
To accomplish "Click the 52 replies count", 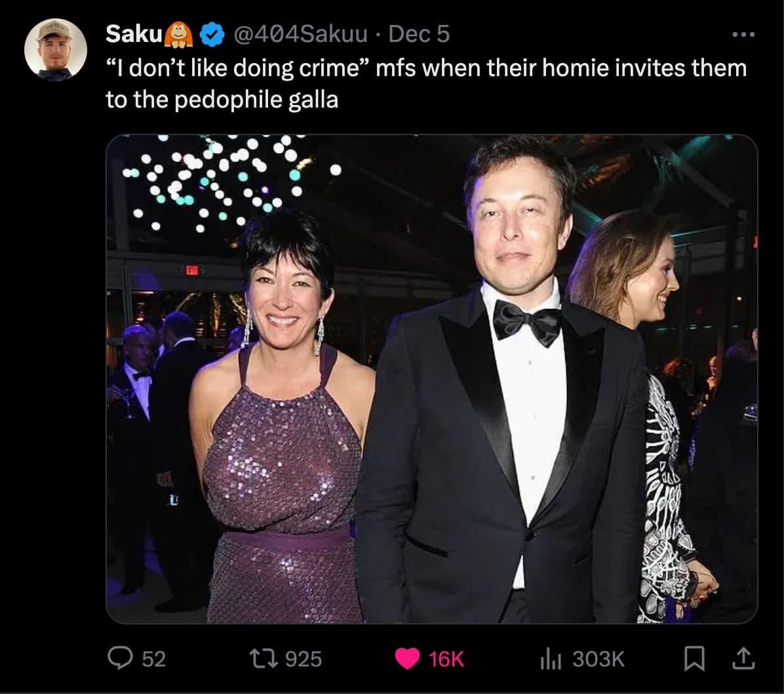I will pos(153,659).
